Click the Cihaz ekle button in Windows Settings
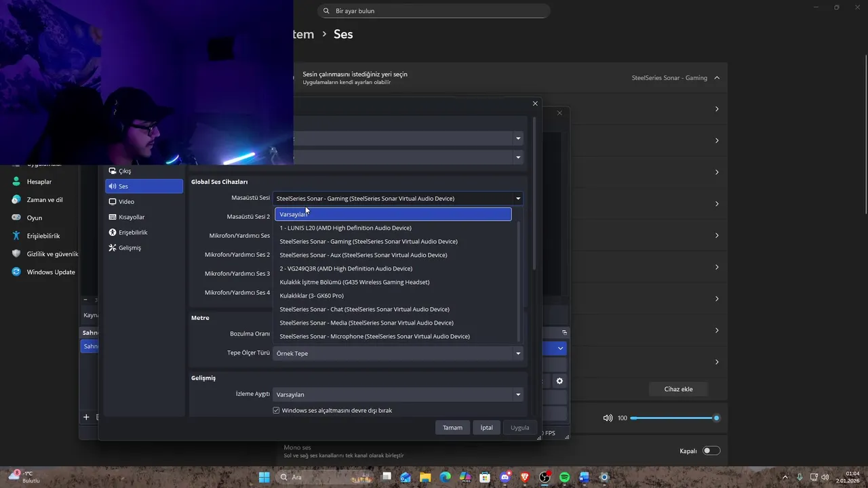Image resolution: width=868 pixels, height=488 pixels. click(678, 389)
